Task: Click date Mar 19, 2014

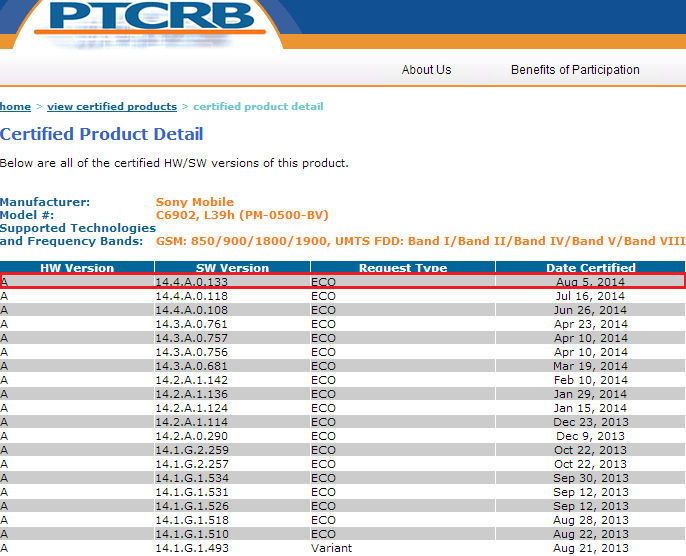Action: point(591,366)
